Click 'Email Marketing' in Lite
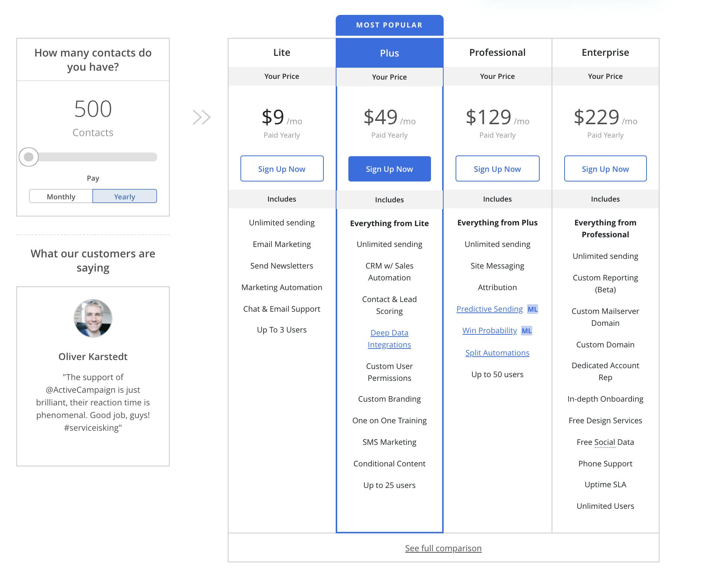Screen dimensions: 728x575 (x=282, y=244)
